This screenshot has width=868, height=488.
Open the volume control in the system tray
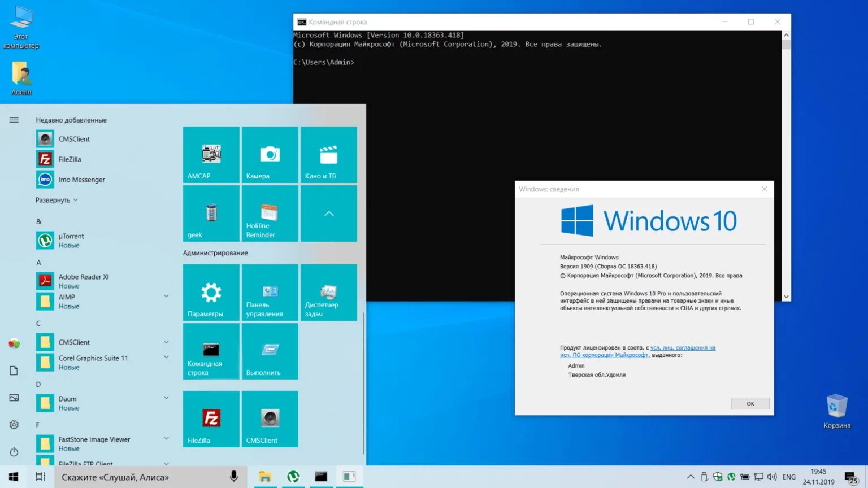pyautogui.click(x=772, y=477)
